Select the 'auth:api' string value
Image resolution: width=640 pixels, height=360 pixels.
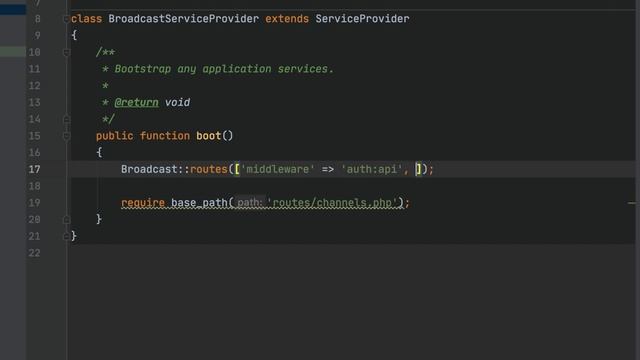pos(371,169)
